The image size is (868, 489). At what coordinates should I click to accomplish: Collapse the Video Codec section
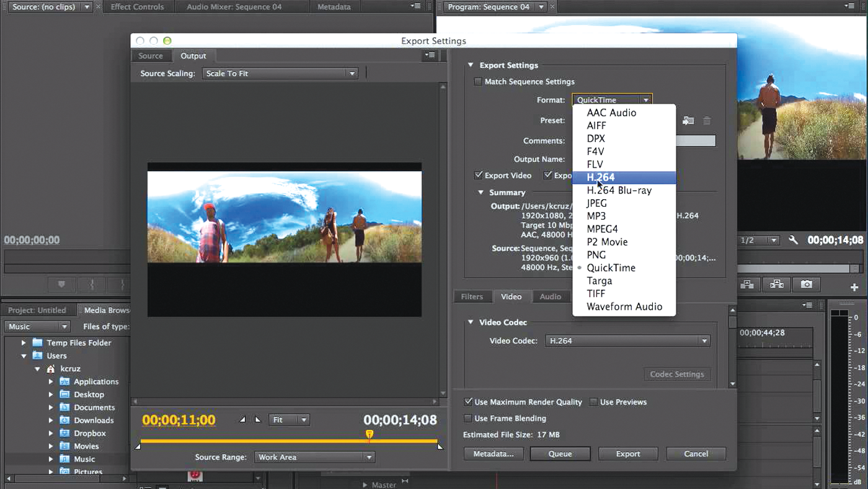(471, 322)
